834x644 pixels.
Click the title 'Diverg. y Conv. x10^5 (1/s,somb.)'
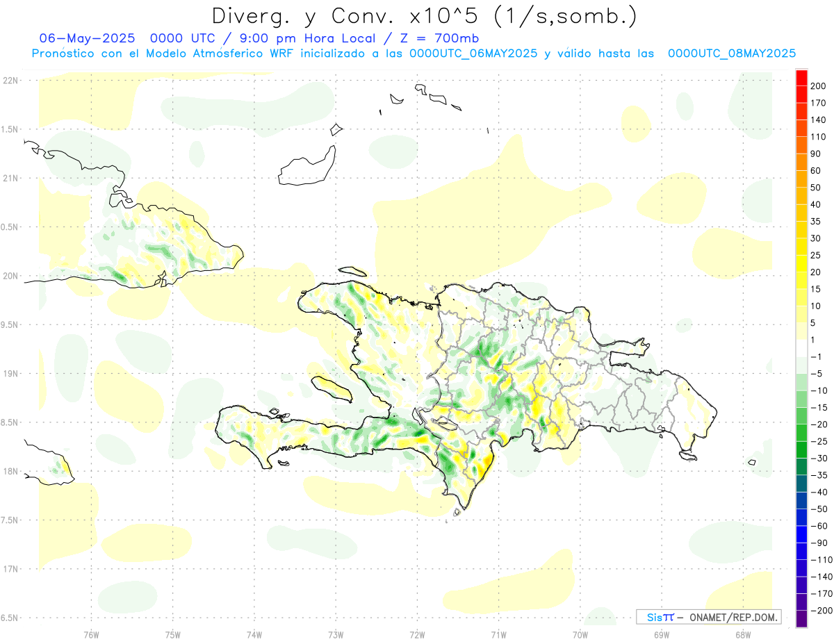pos(423,17)
